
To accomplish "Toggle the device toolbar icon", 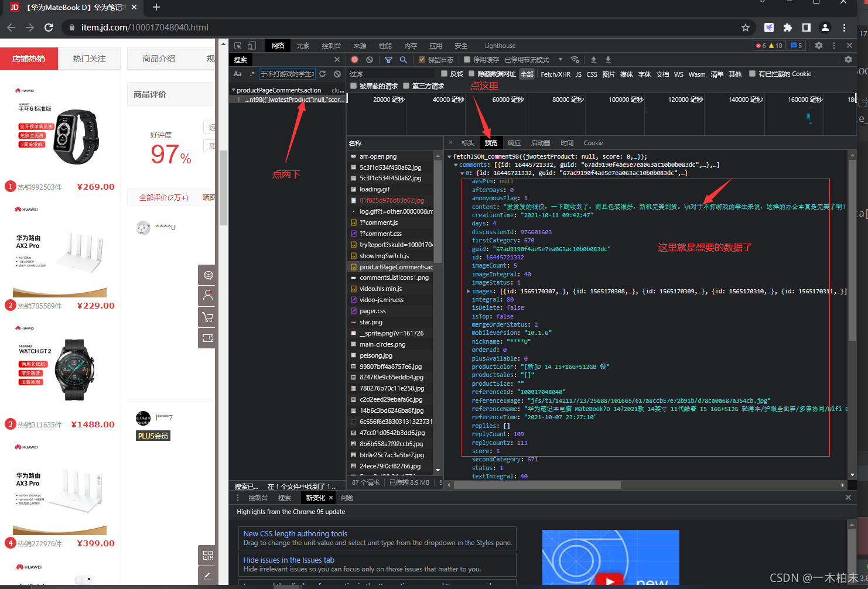I will point(252,46).
